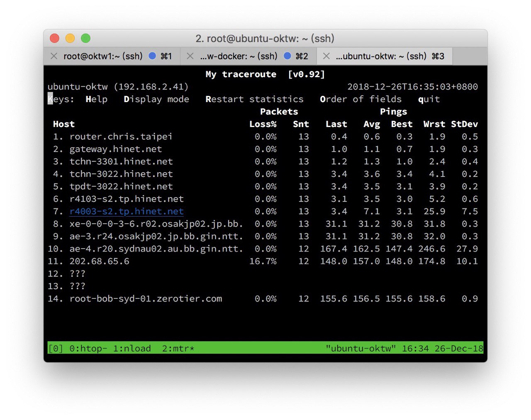Viewport: 531px width, 420px height.
Task: Click the "ubuntu-oktw" name in tmux status bar
Action: pos(361,349)
